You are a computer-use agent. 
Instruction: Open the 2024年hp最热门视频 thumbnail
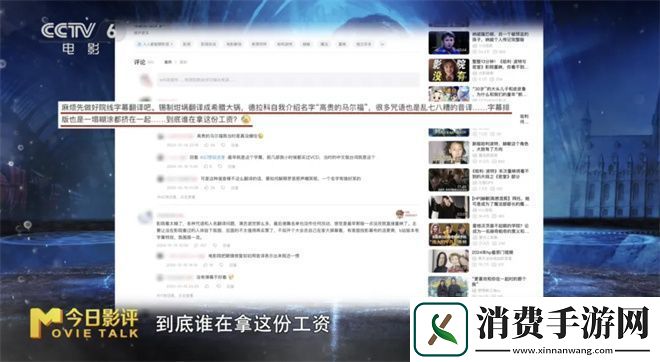[x=449, y=261]
